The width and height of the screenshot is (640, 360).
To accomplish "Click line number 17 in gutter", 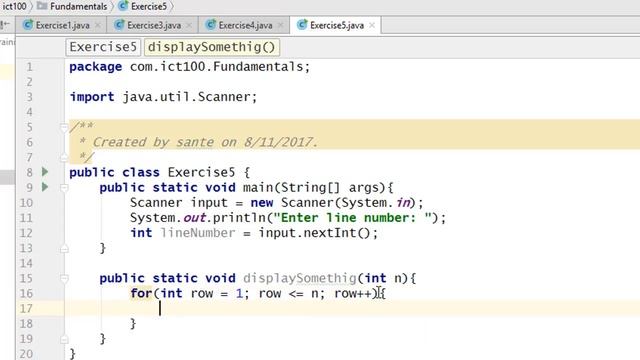I will click(x=26, y=309).
